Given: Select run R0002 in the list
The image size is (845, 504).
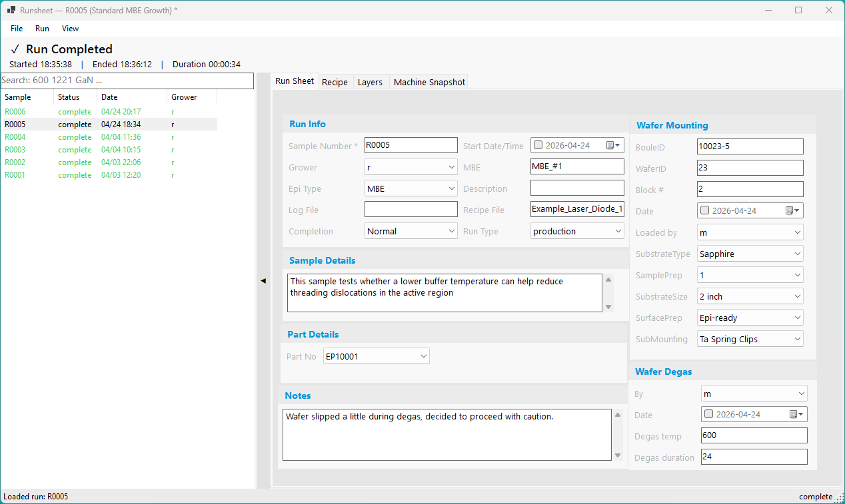Looking at the screenshot, I should pyautogui.click(x=109, y=162).
